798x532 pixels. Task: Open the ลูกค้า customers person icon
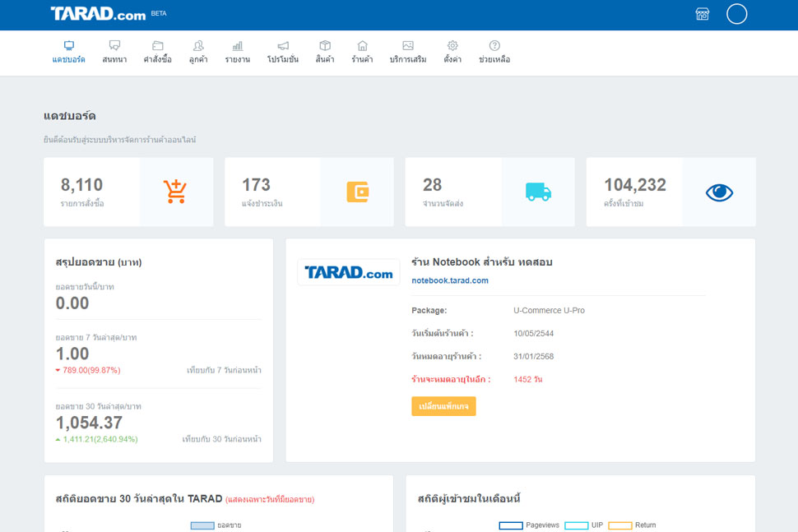click(198, 46)
